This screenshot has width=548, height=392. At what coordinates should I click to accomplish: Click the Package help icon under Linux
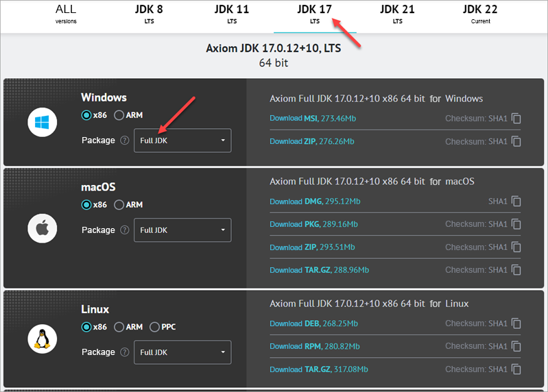click(x=124, y=352)
